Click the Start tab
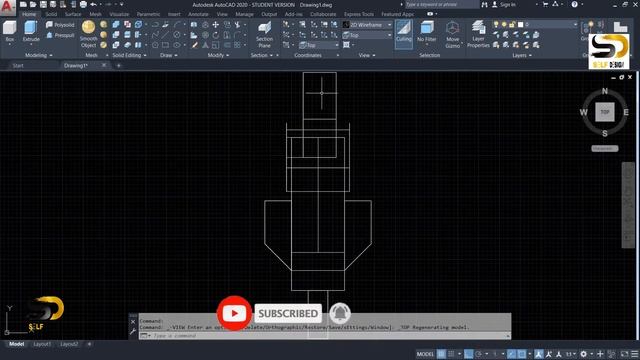Image resolution: width=640 pixels, height=360 pixels. point(18,65)
